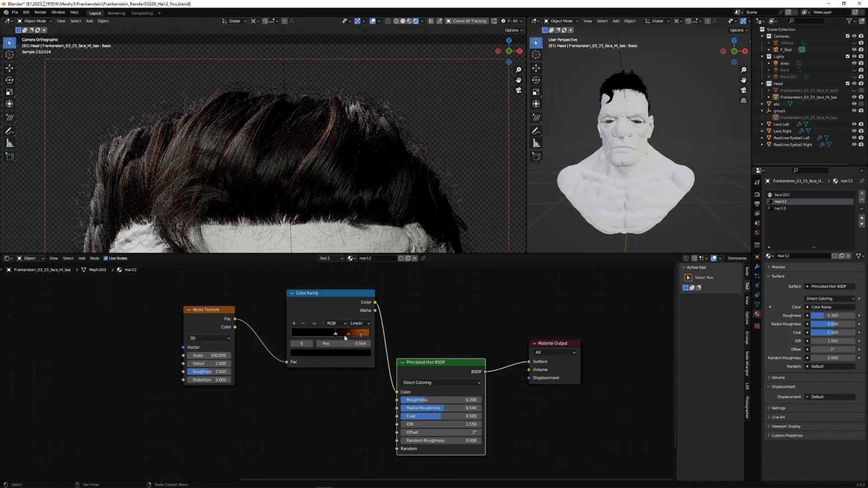Open the Direct Coloring dropdown in Principled Hair node
The width and height of the screenshot is (868, 488).
click(x=441, y=382)
